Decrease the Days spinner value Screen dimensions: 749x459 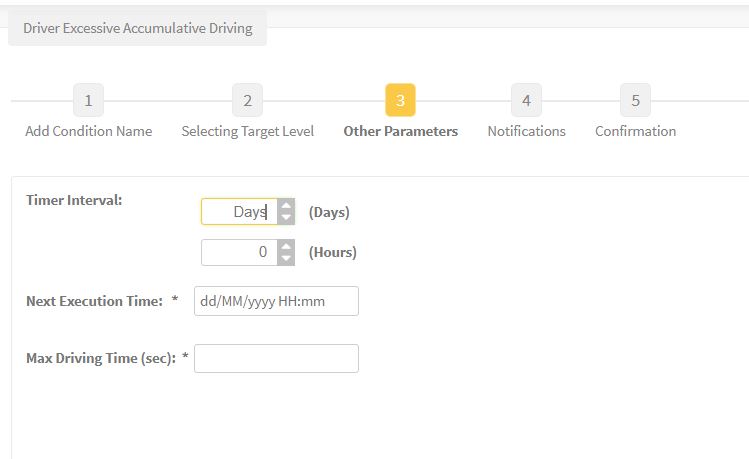(x=286, y=218)
